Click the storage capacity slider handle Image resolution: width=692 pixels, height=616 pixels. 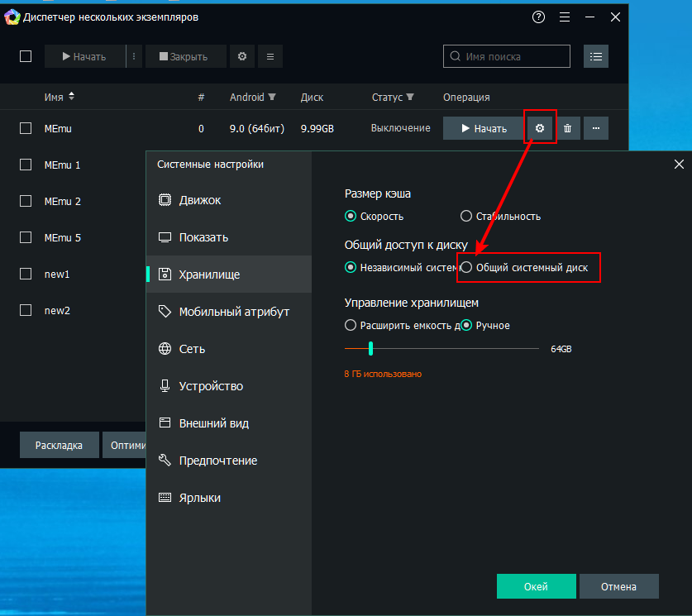tap(371, 349)
